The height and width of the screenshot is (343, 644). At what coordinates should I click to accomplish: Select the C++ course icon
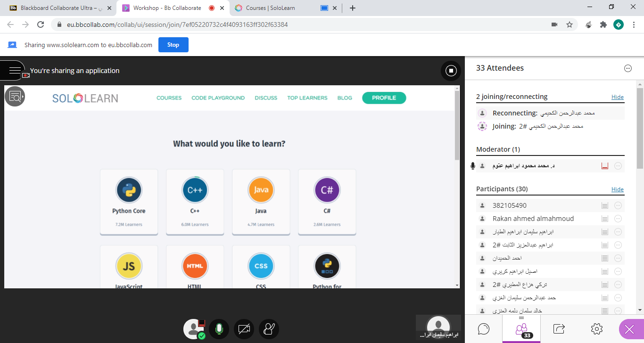click(x=195, y=190)
